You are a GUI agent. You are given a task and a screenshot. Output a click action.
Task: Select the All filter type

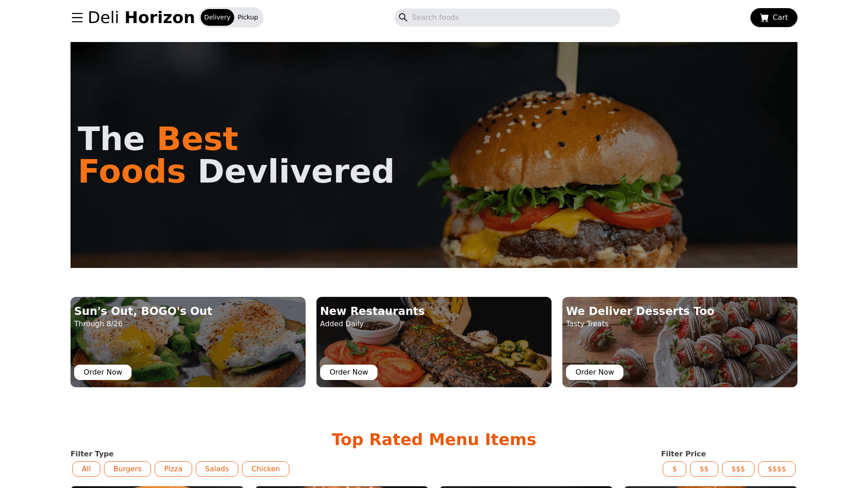(x=86, y=469)
